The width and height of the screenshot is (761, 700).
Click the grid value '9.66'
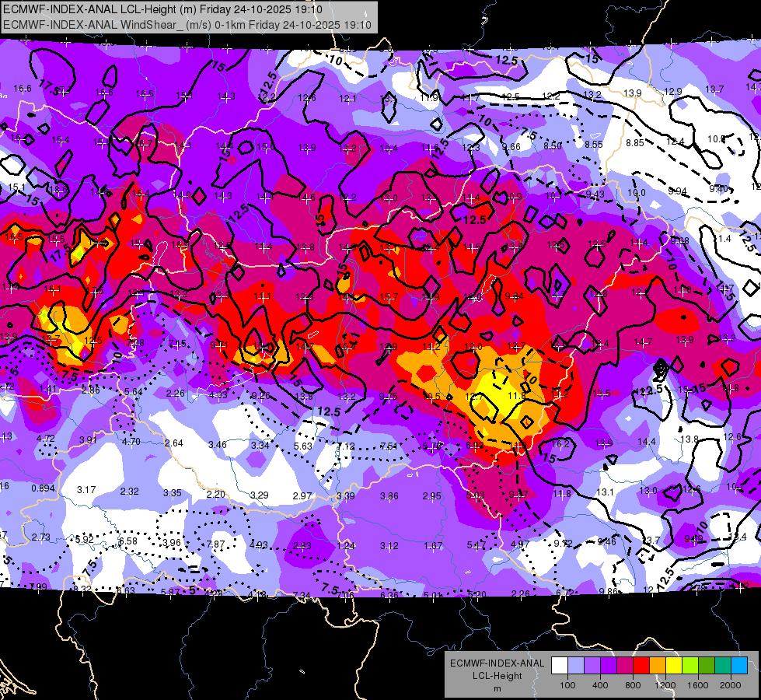[x=511, y=147]
